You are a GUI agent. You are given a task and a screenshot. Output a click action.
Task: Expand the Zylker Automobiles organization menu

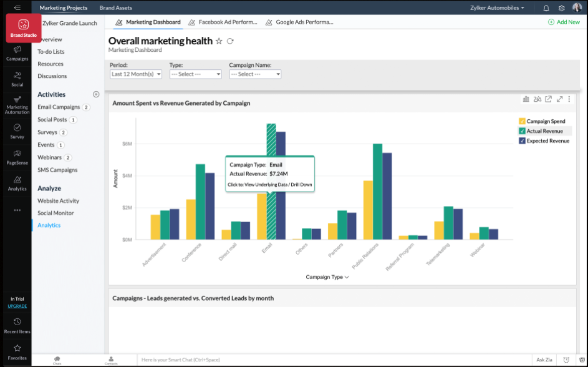(497, 8)
